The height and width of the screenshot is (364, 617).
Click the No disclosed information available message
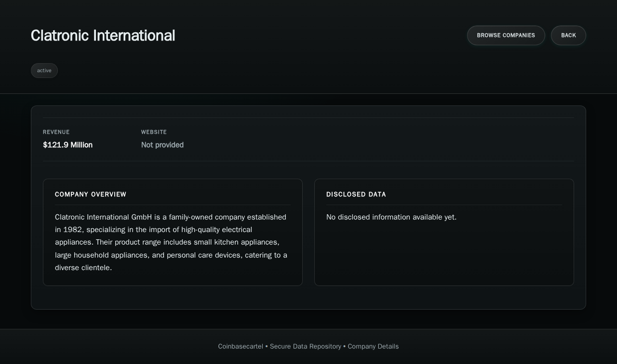391,217
